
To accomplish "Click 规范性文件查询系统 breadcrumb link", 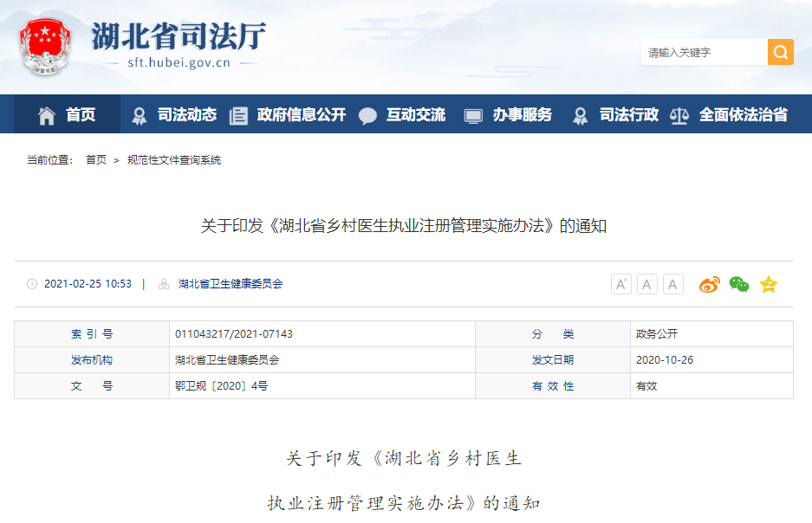I will [174, 160].
